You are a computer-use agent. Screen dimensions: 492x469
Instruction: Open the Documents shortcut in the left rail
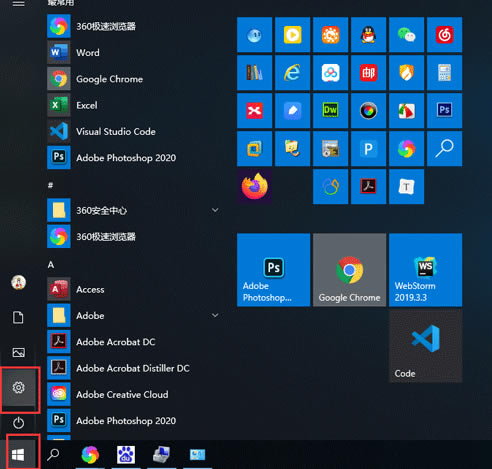[x=18, y=317]
